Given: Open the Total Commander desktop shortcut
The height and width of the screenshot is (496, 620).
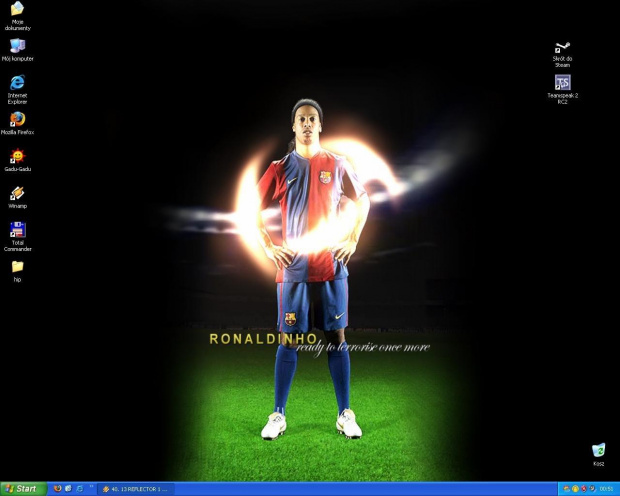Looking at the screenshot, I should tap(17, 237).
